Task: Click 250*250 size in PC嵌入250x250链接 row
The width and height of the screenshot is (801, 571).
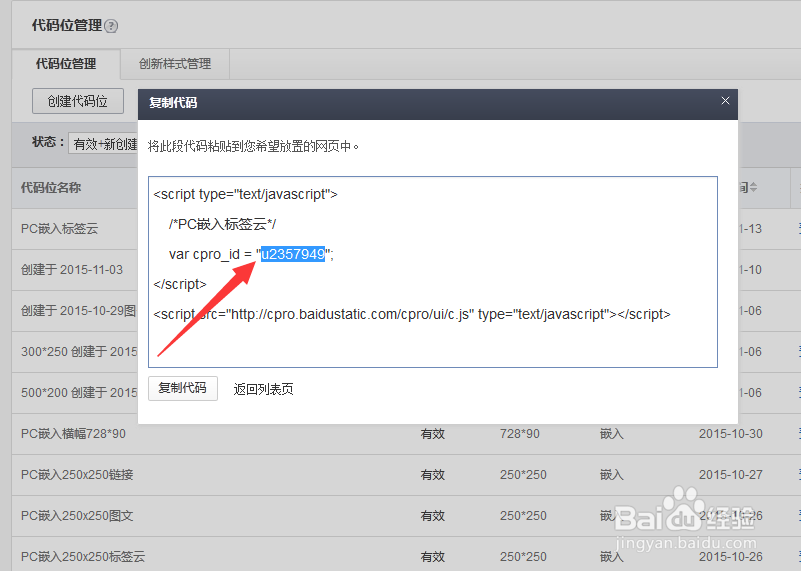Action: [523, 474]
